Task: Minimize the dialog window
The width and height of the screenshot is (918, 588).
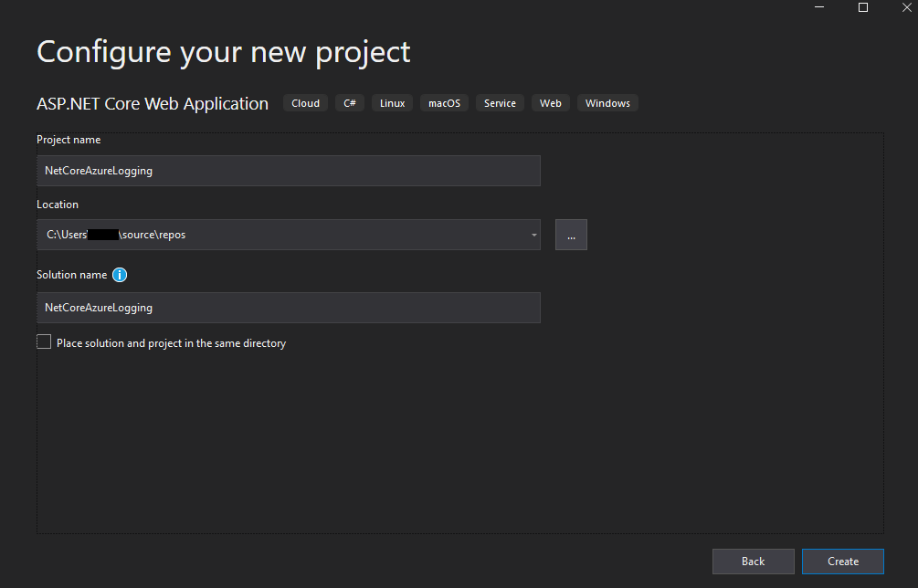Action: pos(819,7)
